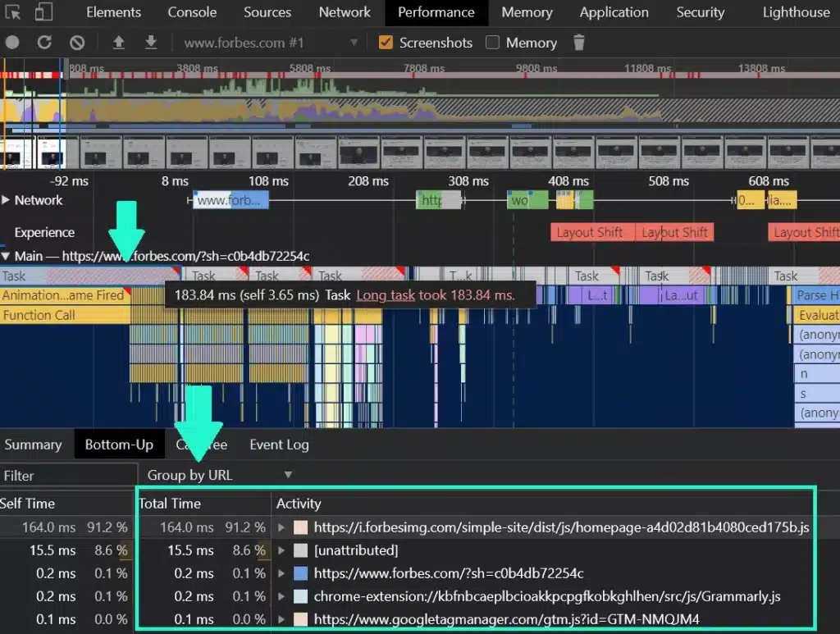Expand the googletagmanager gtm.js row

coord(281,619)
